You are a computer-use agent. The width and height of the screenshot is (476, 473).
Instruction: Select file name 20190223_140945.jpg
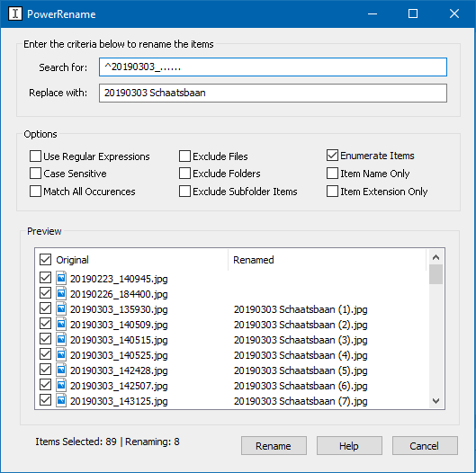[119, 279]
